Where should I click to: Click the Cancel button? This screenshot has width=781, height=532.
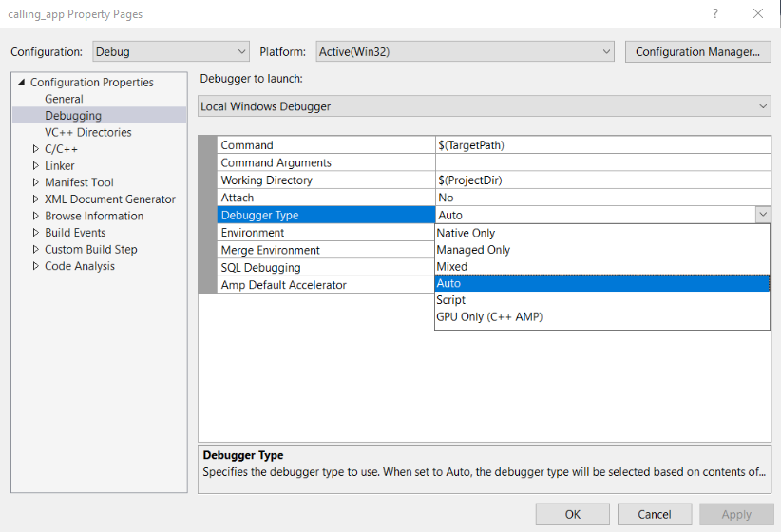[655, 514]
